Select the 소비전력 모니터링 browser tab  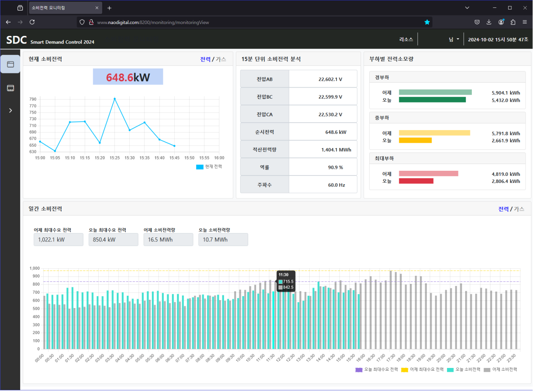(x=65, y=8)
